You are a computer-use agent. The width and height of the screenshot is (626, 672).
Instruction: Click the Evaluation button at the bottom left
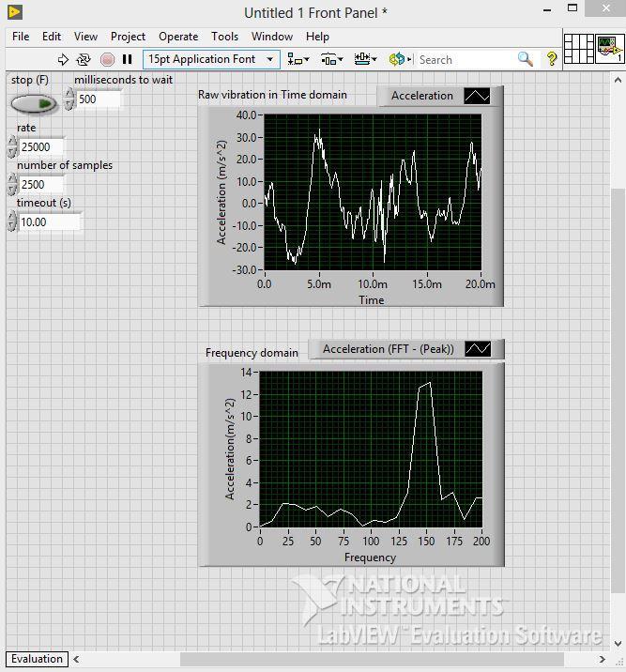pyautogui.click(x=37, y=659)
